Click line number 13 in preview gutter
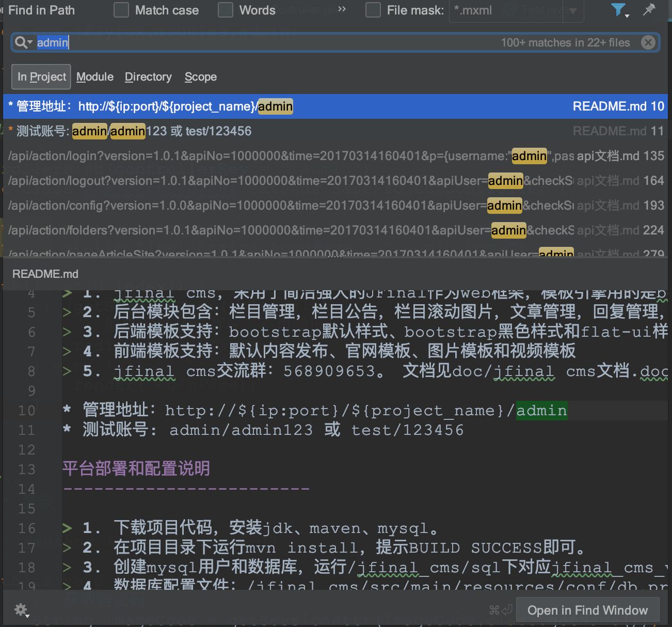Screen dimensions: 672x627 [x=27, y=469]
